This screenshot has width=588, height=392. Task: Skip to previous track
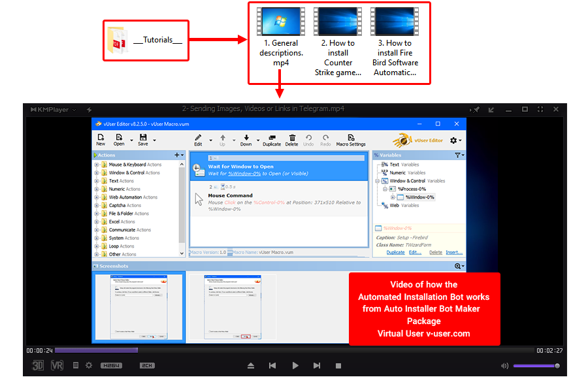[272, 365]
